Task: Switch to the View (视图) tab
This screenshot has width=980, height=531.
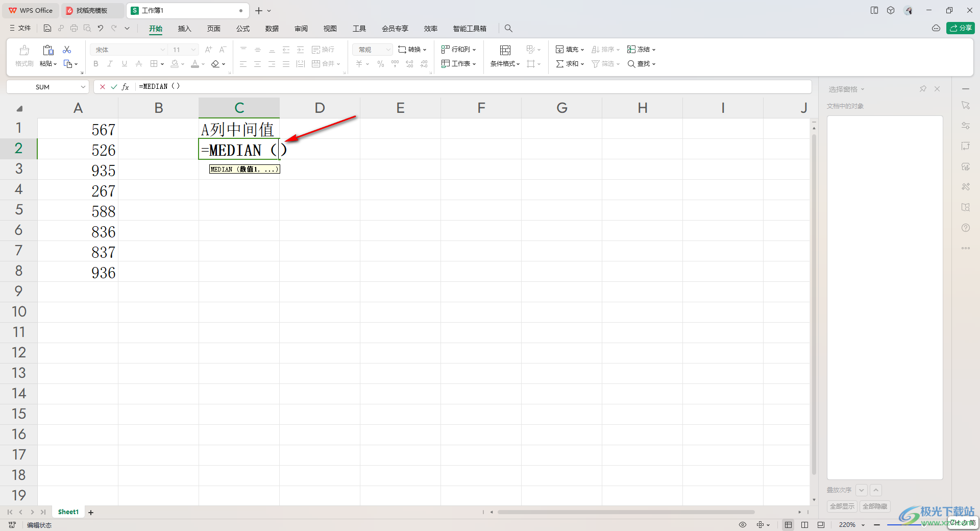Action: tap(330, 29)
